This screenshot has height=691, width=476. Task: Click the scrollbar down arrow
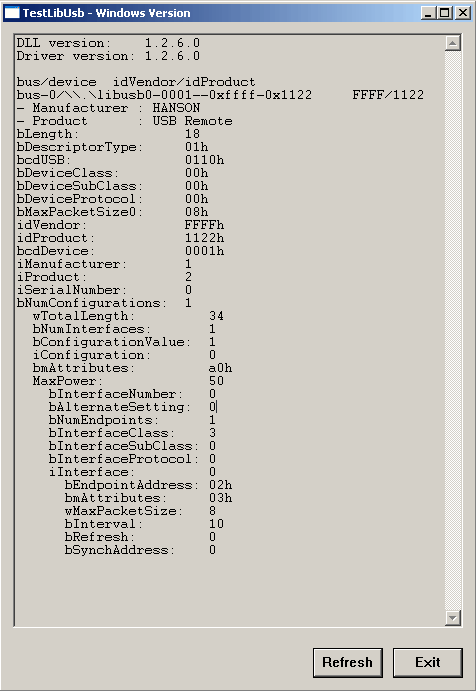(453, 617)
